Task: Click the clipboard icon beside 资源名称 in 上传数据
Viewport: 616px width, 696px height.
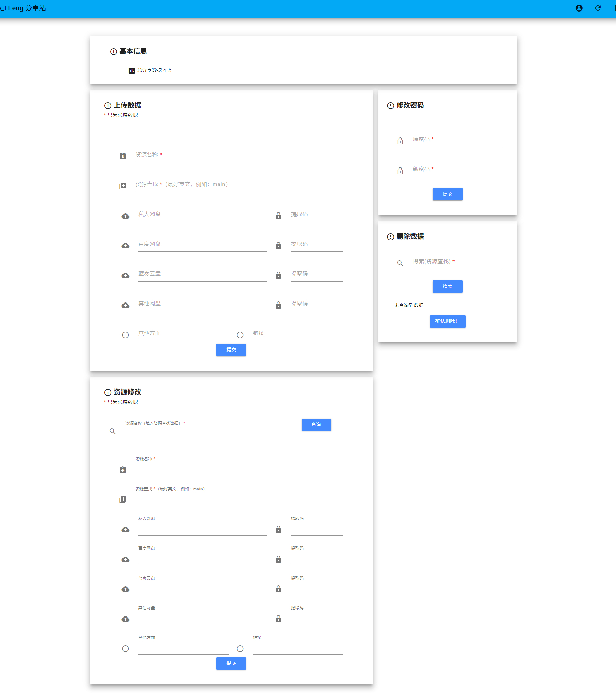Action: pos(123,156)
